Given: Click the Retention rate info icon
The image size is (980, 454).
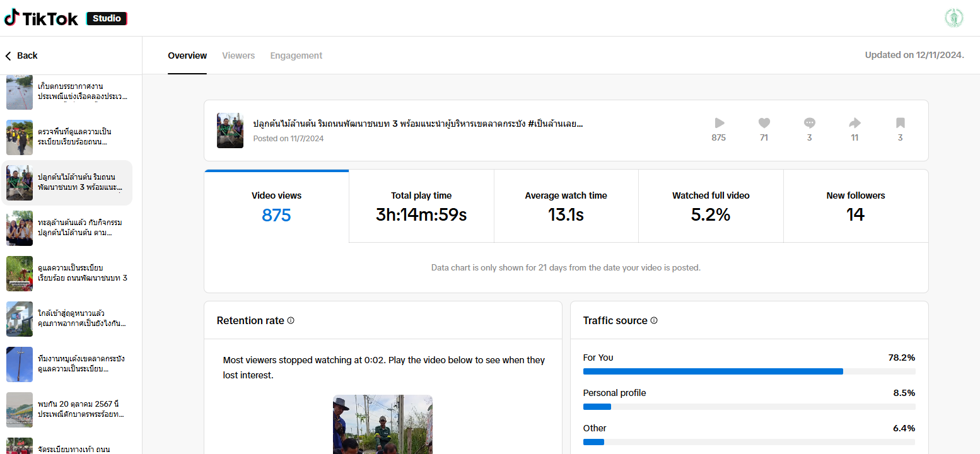Looking at the screenshot, I should [x=291, y=320].
